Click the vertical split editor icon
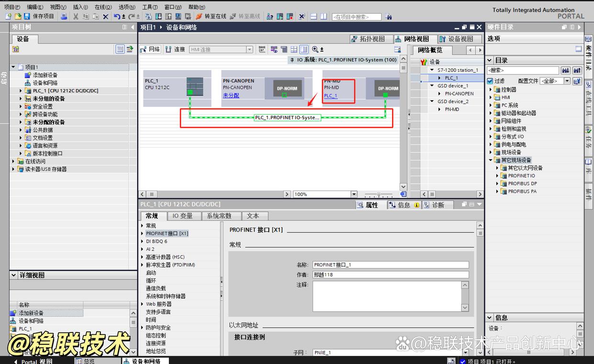Image resolution: width=594 pixels, height=364 pixels. coord(324,16)
